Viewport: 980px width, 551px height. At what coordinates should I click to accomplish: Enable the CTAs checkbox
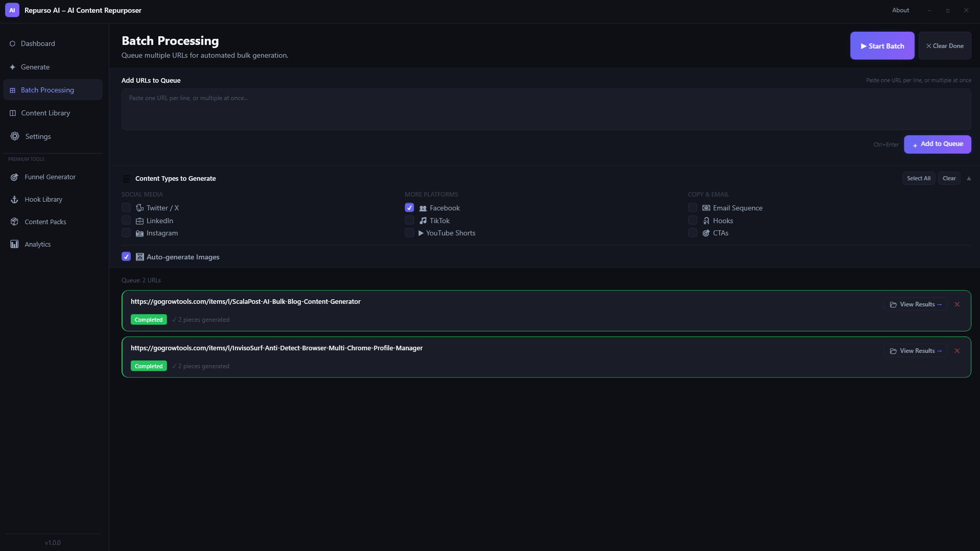pos(692,233)
